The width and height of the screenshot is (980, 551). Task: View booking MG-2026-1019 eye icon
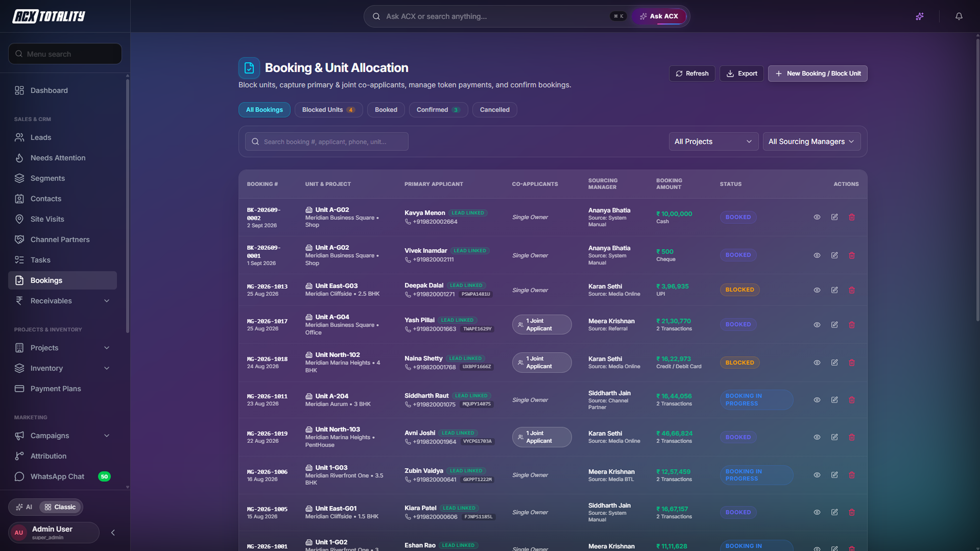[817, 437]
